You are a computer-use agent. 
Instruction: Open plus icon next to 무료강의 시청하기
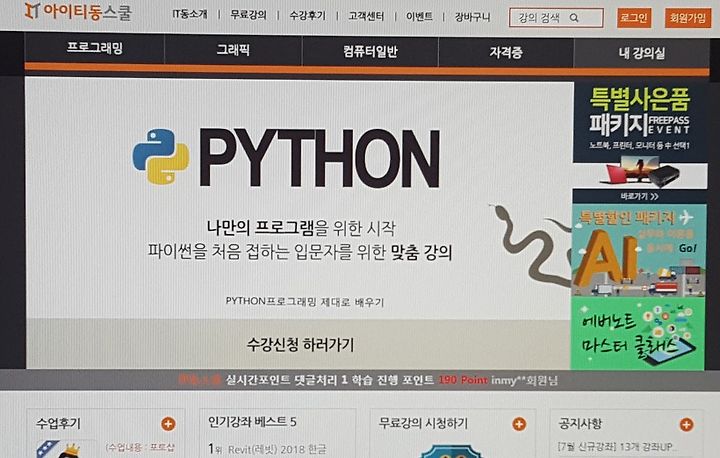click(x=519, y=424)
